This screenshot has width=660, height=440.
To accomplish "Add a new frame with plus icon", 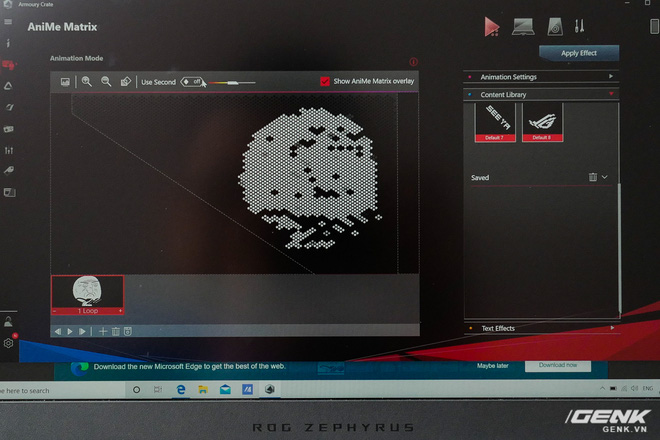I will click(103, 332).
